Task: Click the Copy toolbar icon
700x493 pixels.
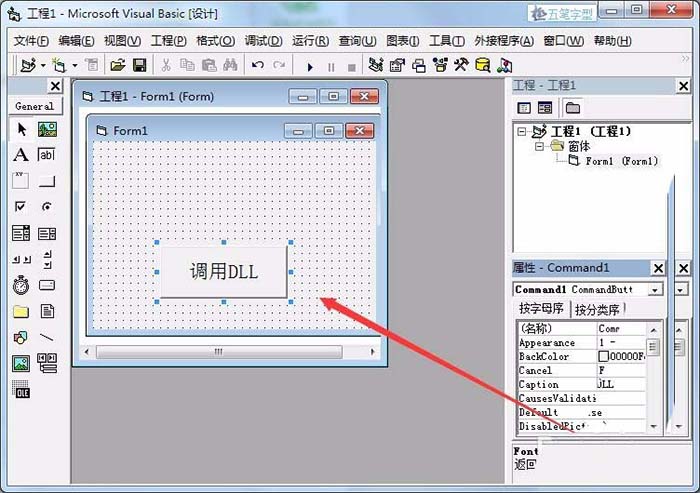Action: [x=187, y=66]
